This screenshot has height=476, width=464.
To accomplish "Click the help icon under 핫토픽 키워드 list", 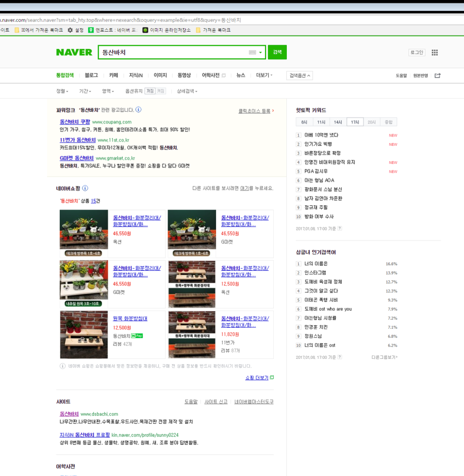I will [340, 228].
